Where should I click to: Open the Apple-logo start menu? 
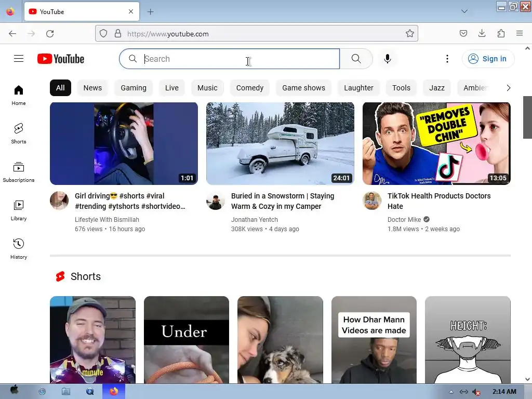coord(14,391)
